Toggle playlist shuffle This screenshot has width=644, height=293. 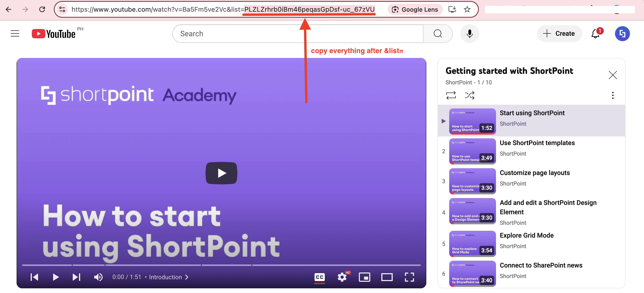coord(469,95)
